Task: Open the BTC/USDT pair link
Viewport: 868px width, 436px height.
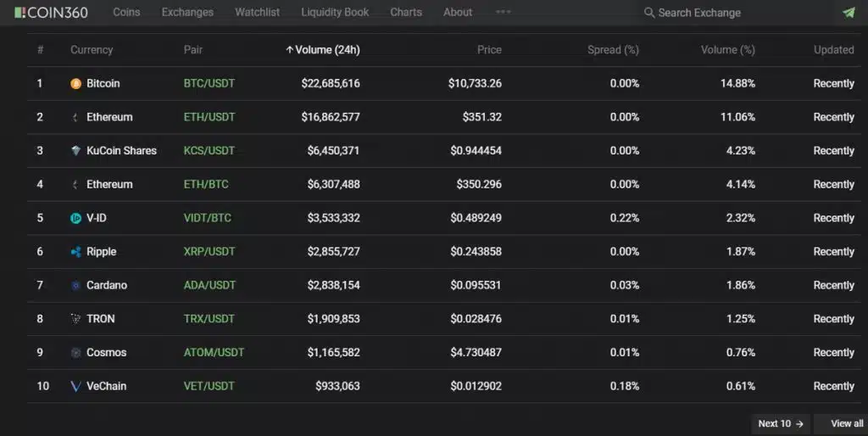Action: click(209, 84)
